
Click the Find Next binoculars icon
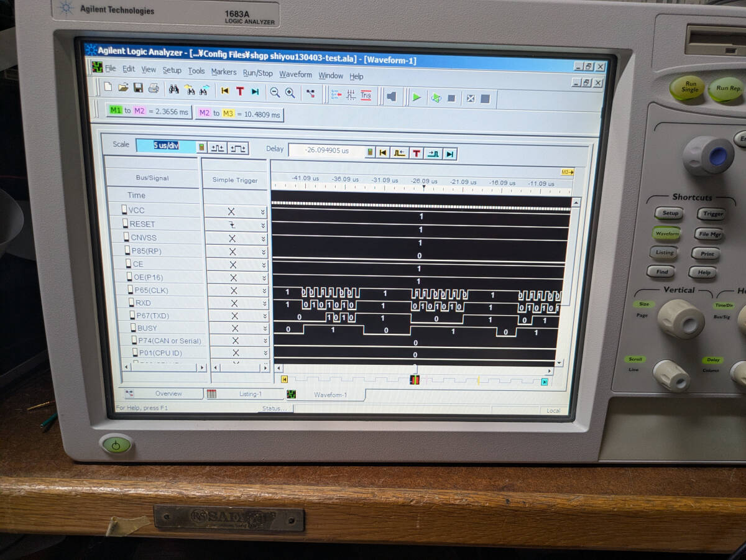point(204,91)
